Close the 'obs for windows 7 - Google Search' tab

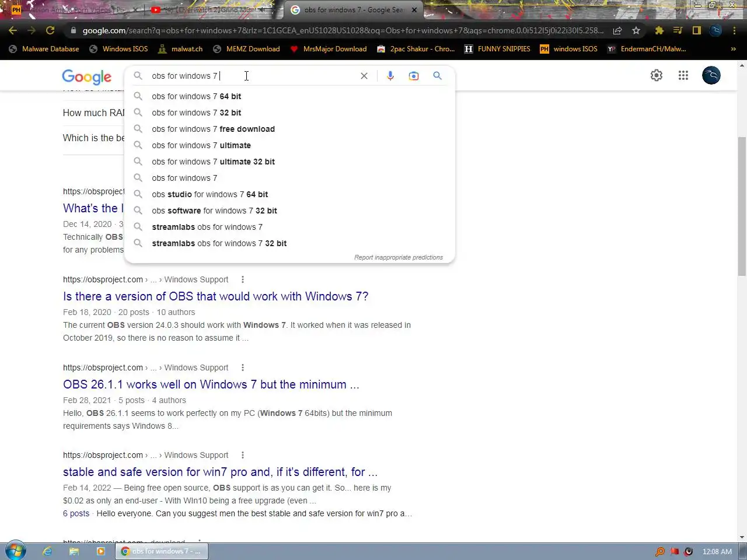click(414, 10)
